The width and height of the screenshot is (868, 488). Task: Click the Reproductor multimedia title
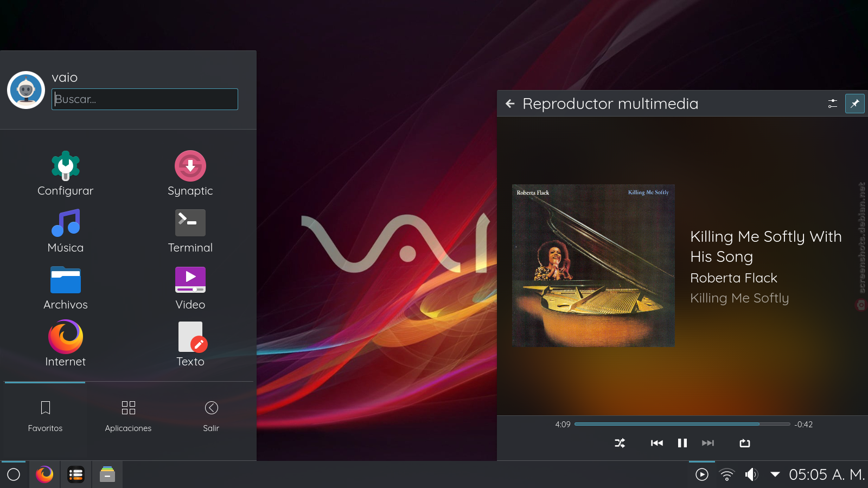610,104
